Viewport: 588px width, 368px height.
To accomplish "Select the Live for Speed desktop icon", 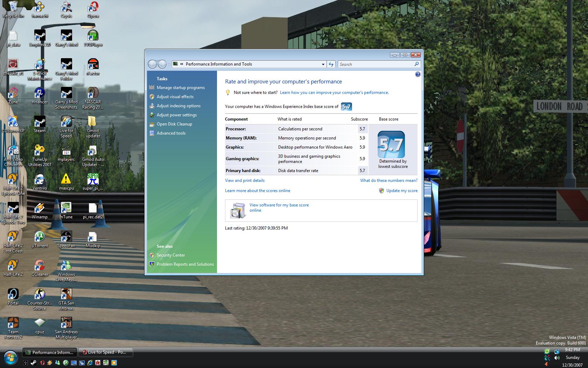I will (x=66, y=127).
